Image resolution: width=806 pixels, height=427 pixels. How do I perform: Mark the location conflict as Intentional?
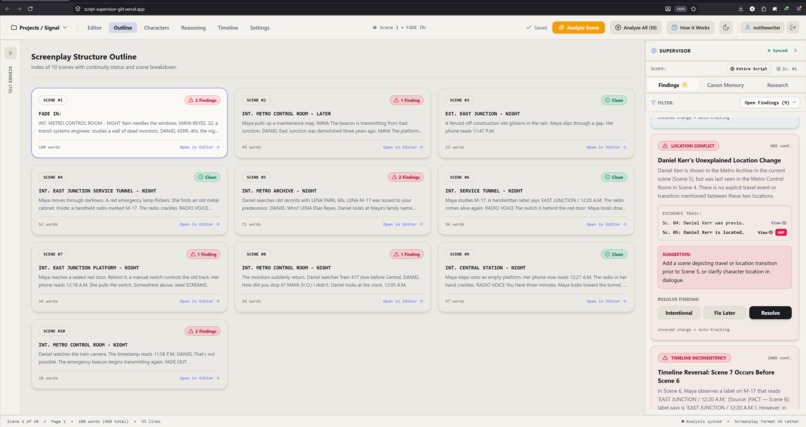679,313
